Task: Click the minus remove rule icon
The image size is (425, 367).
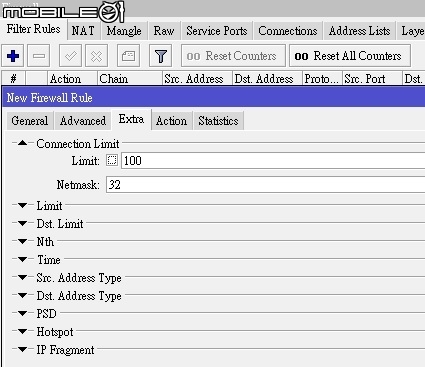Action: [x=39, y=56]
